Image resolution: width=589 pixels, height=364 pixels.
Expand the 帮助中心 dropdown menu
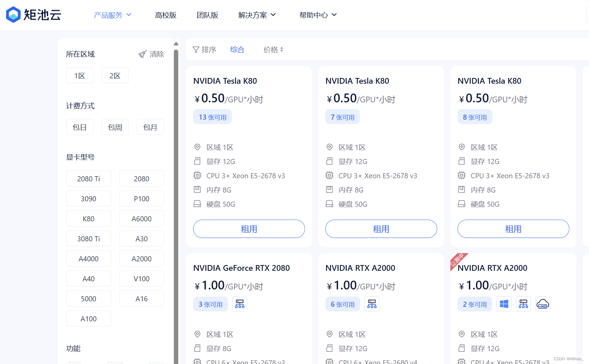(x=318, y=15)
